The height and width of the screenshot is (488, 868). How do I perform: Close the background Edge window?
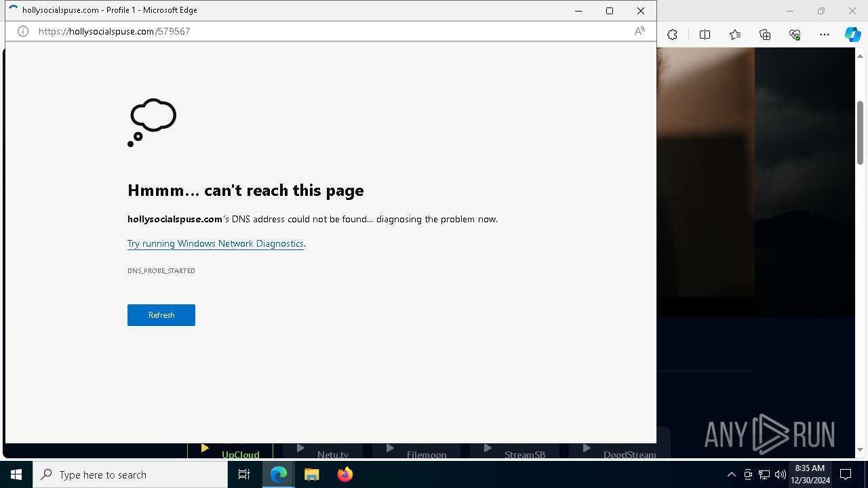[x=852, y=11]
